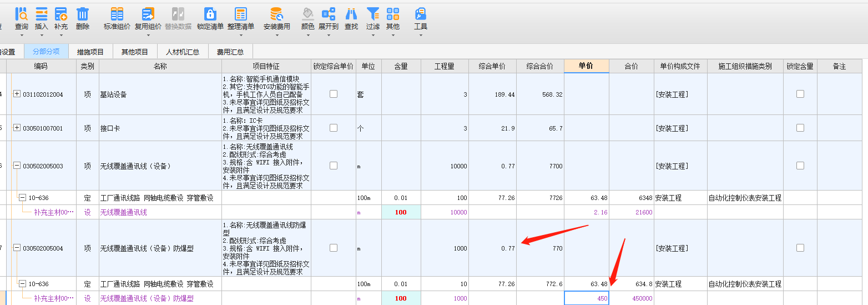Expand item 031102012004

[x=17, y=94]
